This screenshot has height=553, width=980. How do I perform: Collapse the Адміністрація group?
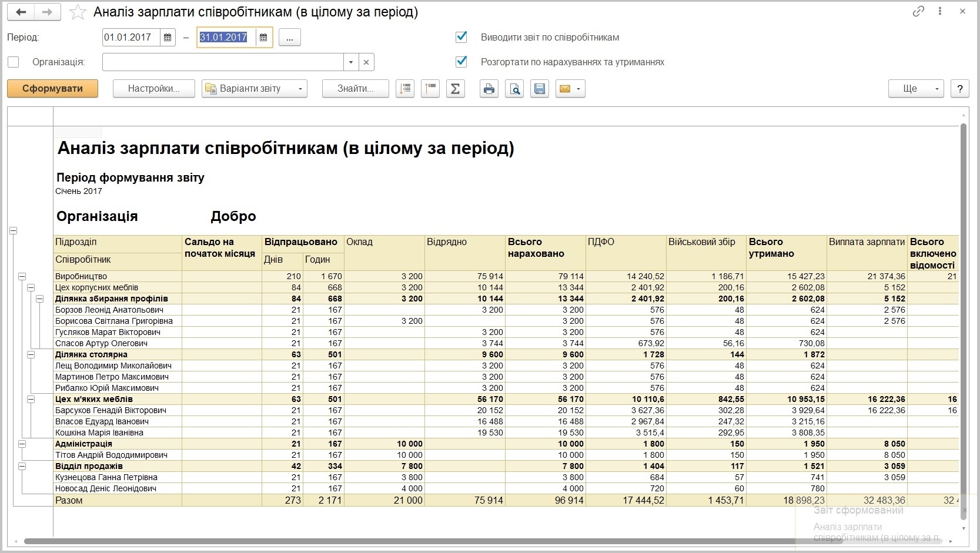click(22, 444)
